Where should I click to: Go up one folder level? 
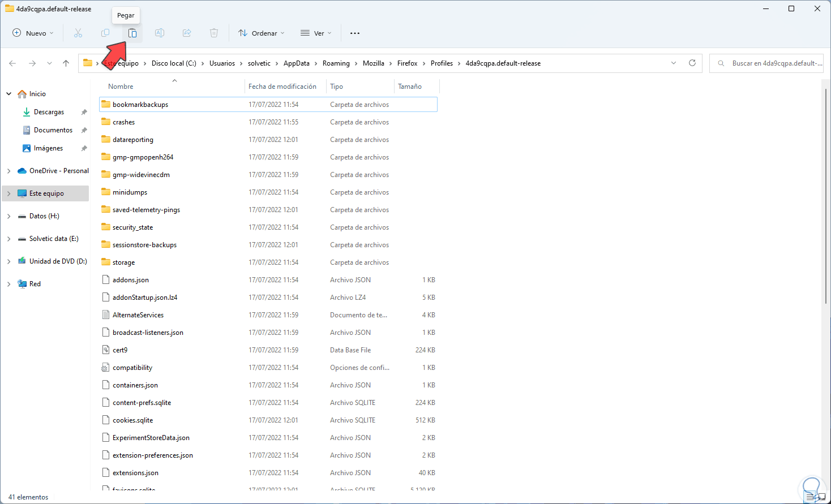[x=66, y=63]
